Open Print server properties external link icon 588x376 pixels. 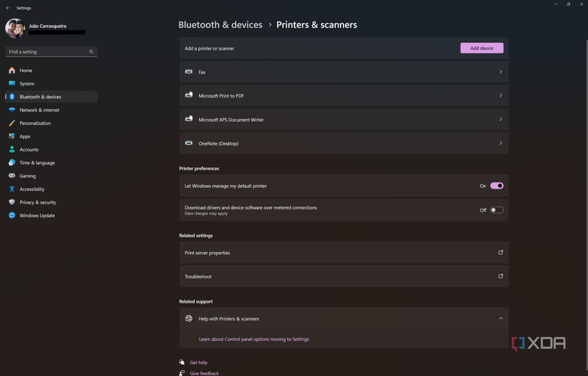[500, 252]
